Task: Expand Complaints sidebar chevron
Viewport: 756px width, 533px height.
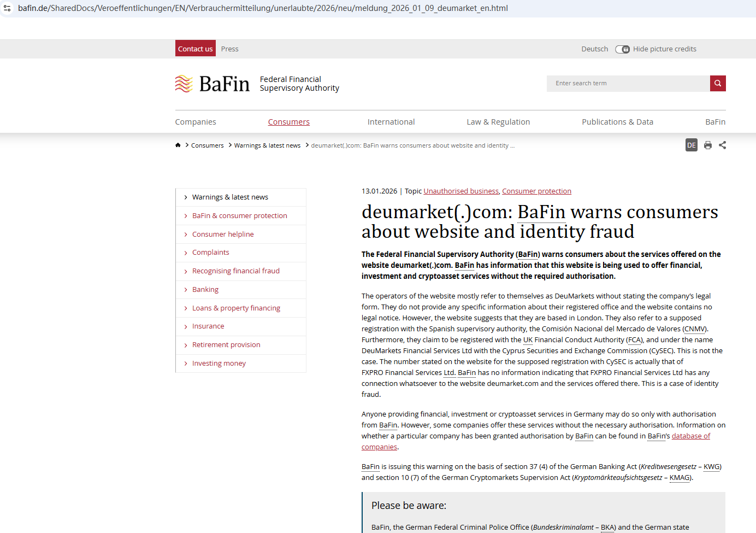Action: (x=186, y=253)
